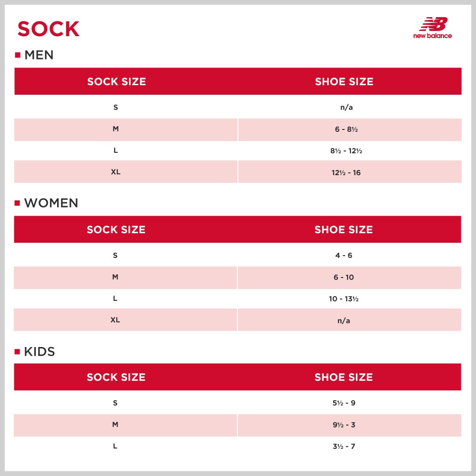This screenshot has height=476, width=476.
Task: Click the SOCK SIZE header in Kids' table
Action: coord(116,377)
